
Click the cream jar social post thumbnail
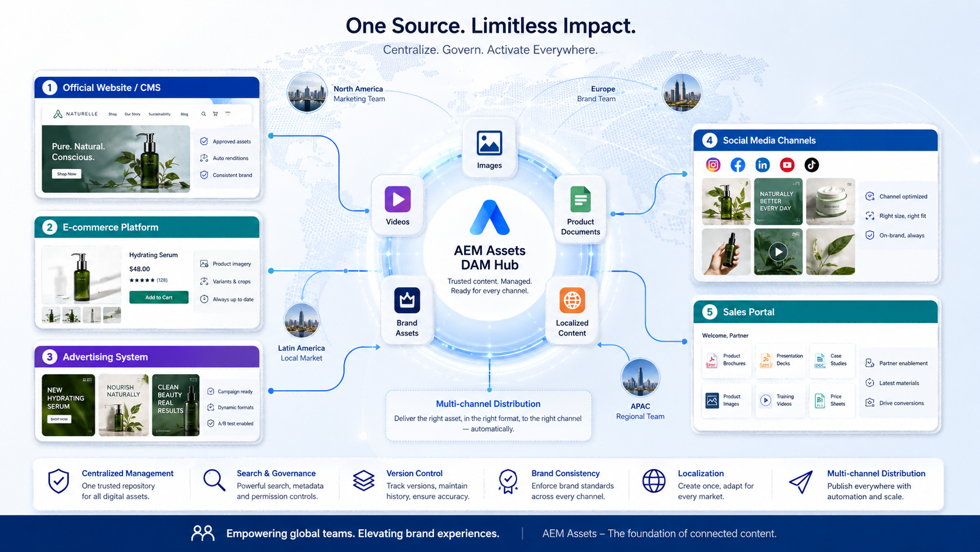[831, 201]
